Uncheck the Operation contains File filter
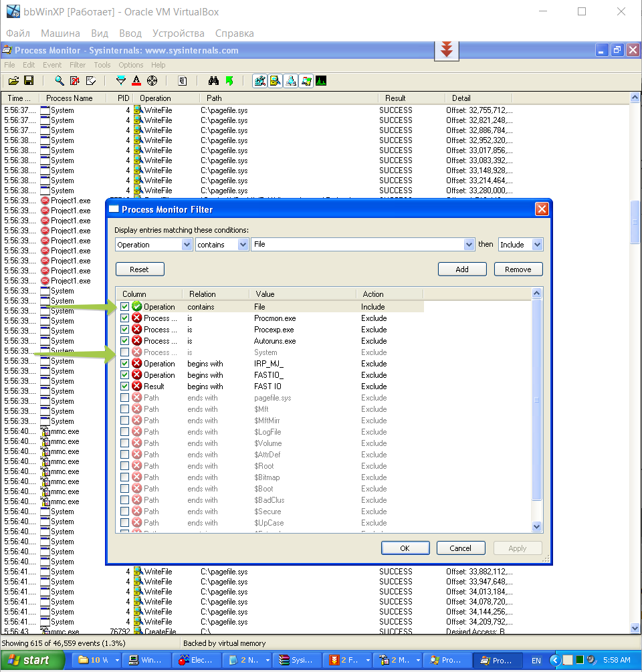Screen dimensions: 642x672 point(124,306)
